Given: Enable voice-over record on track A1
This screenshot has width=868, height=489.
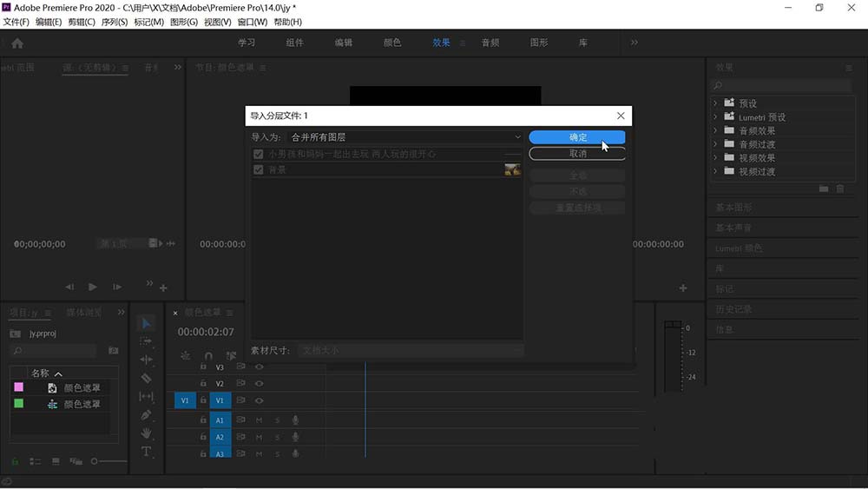Looking at the screenshot, I should (296, 420).
